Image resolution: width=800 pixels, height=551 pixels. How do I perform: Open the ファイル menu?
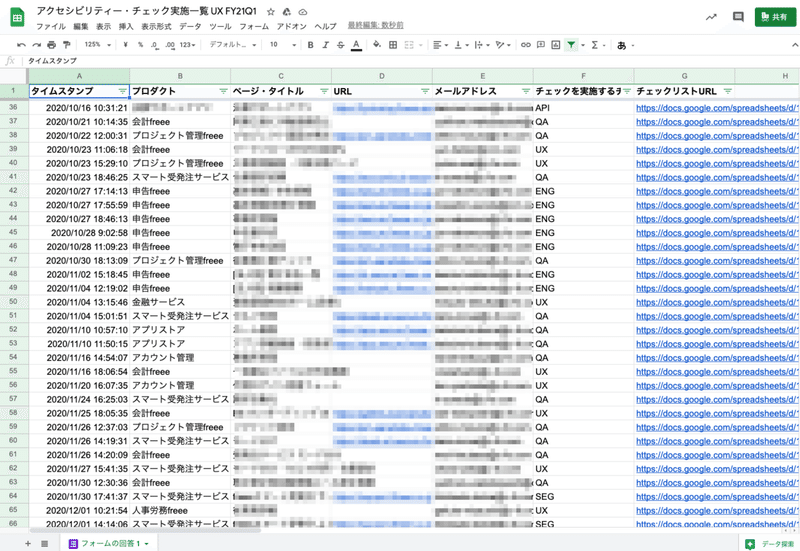pyautogui.click(x=51, y=27)
